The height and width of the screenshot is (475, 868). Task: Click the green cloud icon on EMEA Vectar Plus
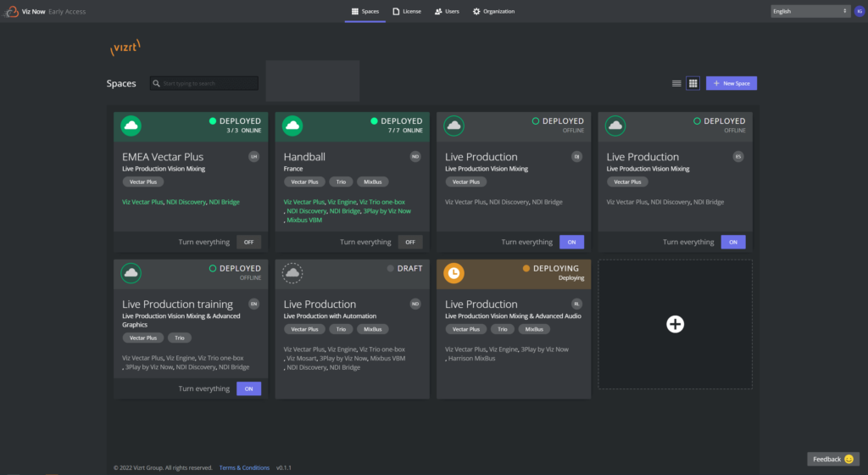click(x=131, y=126)
